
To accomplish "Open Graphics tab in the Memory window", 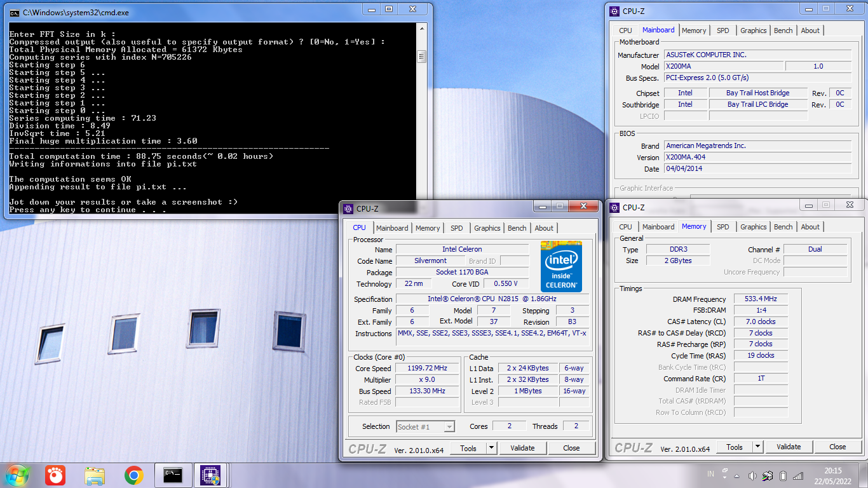I will tap(754, 227).
